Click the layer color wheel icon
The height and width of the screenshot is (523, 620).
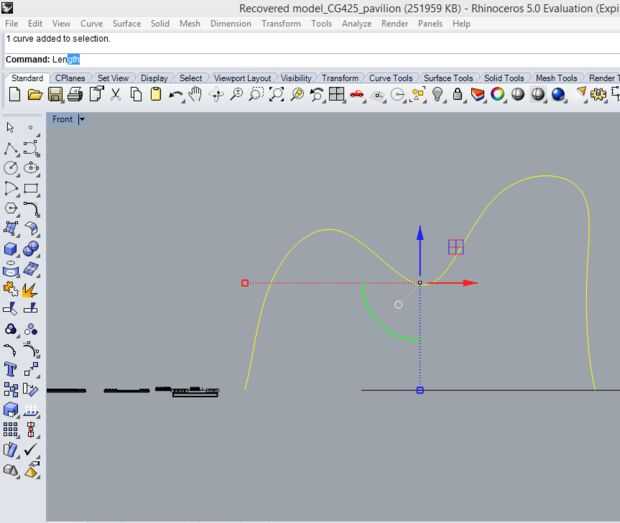[497, 95]
